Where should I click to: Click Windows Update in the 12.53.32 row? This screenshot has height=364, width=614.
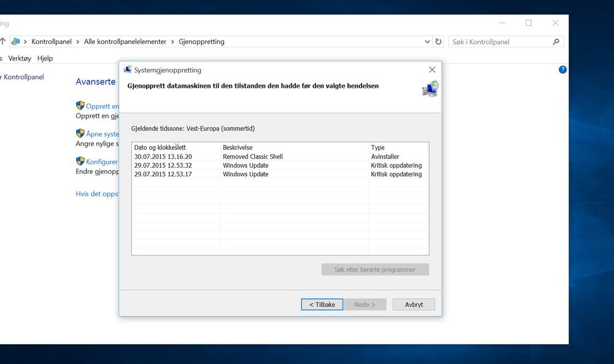coord(246,165)
